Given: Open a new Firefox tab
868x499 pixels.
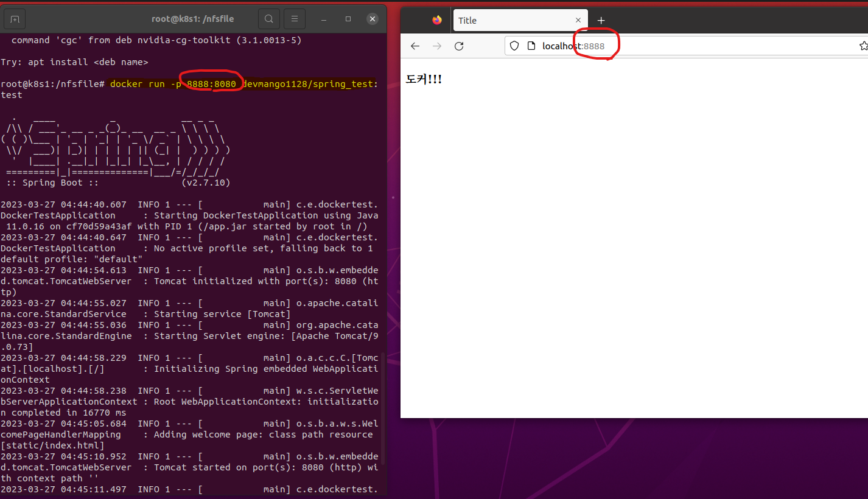Looking at the screenshot, I should pyautogui.click(x=601, y=20).
